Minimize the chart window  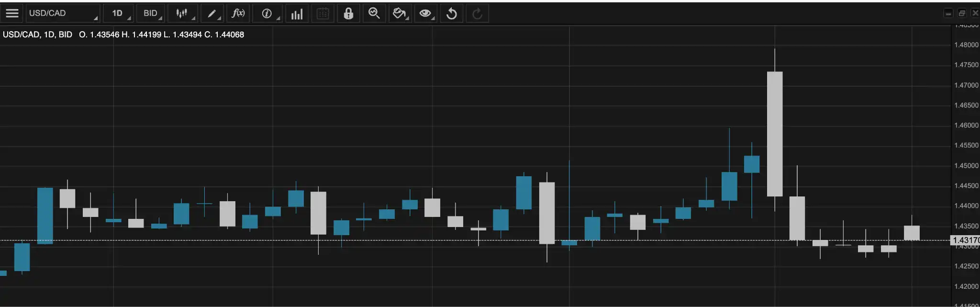point(948,13)
